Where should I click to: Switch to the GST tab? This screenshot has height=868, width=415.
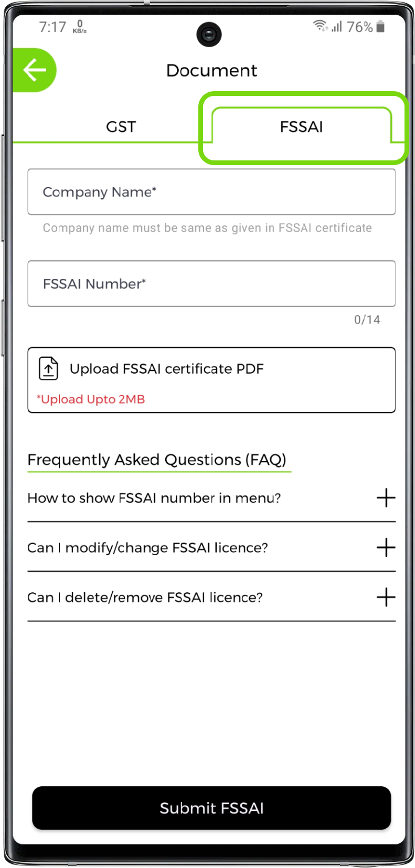point(121,127)
